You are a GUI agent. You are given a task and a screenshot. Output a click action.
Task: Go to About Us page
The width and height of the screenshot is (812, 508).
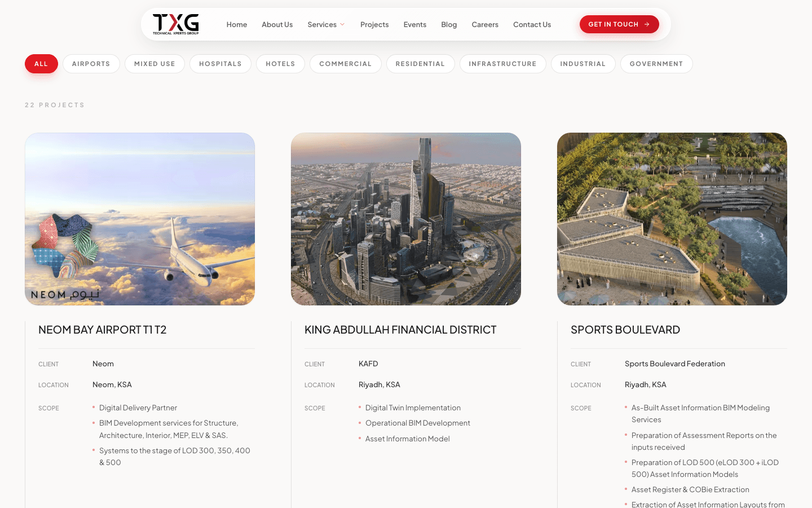[x=277, y=24]
